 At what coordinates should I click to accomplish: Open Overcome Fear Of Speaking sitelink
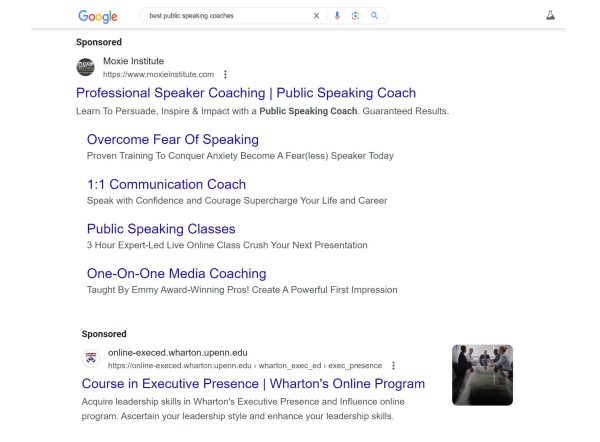172,139
